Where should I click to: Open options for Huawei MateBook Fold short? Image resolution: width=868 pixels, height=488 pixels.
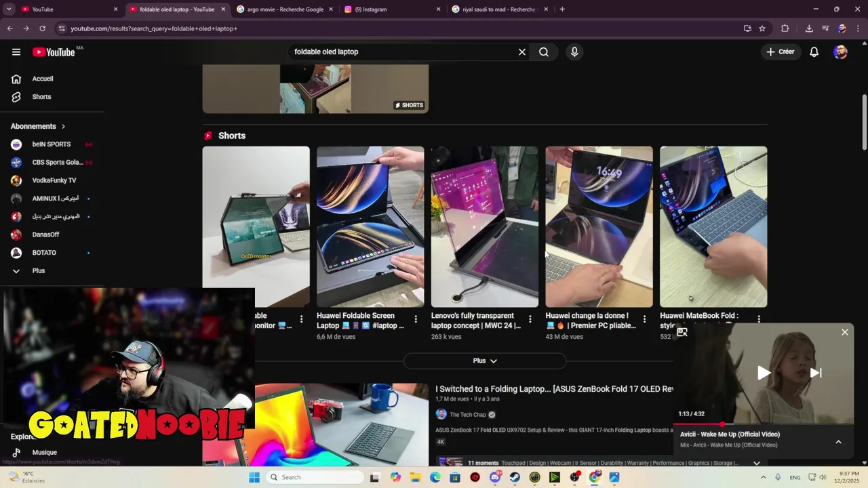tap(759, 319)
